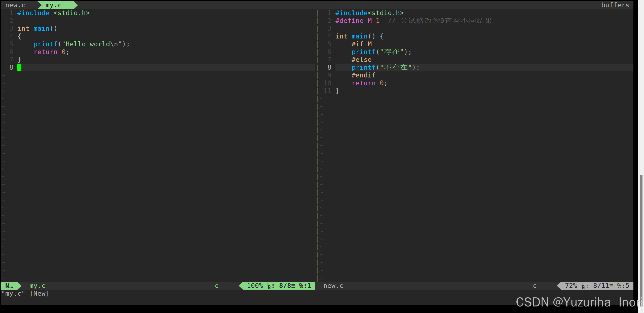The image size is (644, 313).
Task: Click the #if M directive line
Action: (x=361, y=44)
